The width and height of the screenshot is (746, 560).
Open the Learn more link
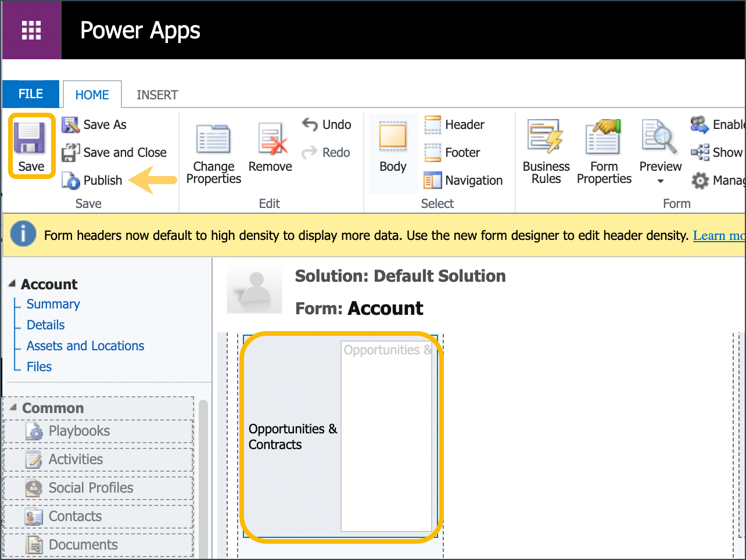(x=719, y=235)
